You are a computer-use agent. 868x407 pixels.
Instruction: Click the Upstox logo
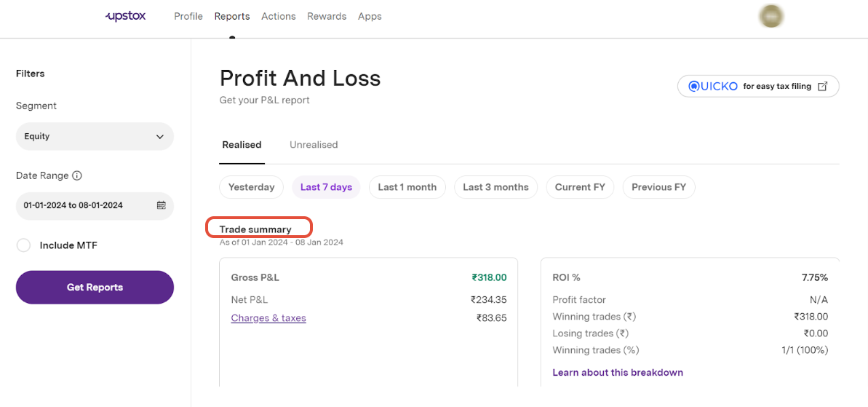126,16
